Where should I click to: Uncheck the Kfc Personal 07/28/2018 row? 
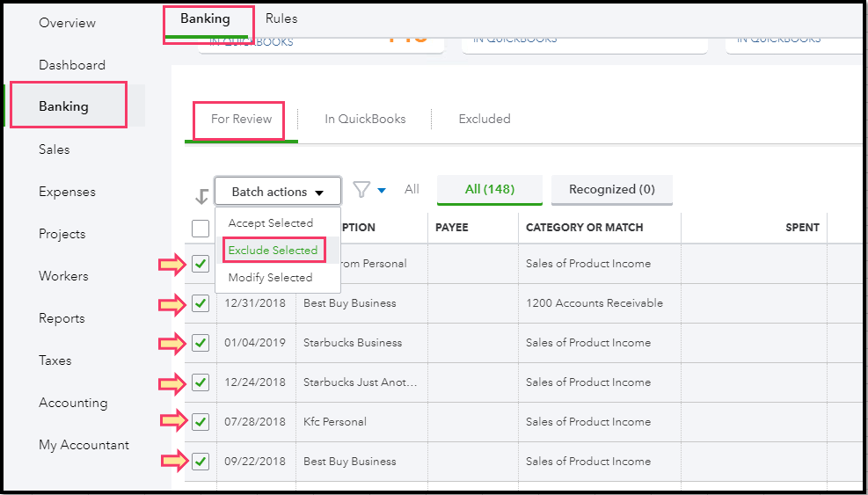[x=201, y=422]
